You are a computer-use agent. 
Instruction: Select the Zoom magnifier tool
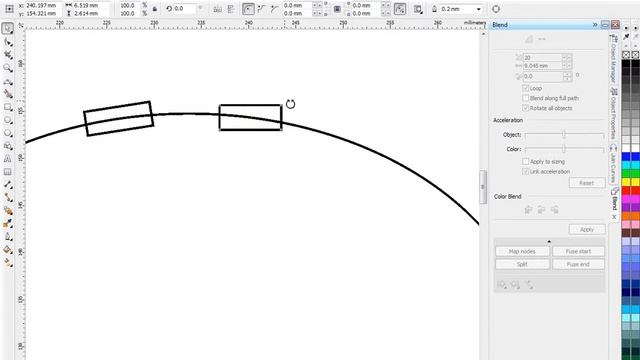(7, 68)
